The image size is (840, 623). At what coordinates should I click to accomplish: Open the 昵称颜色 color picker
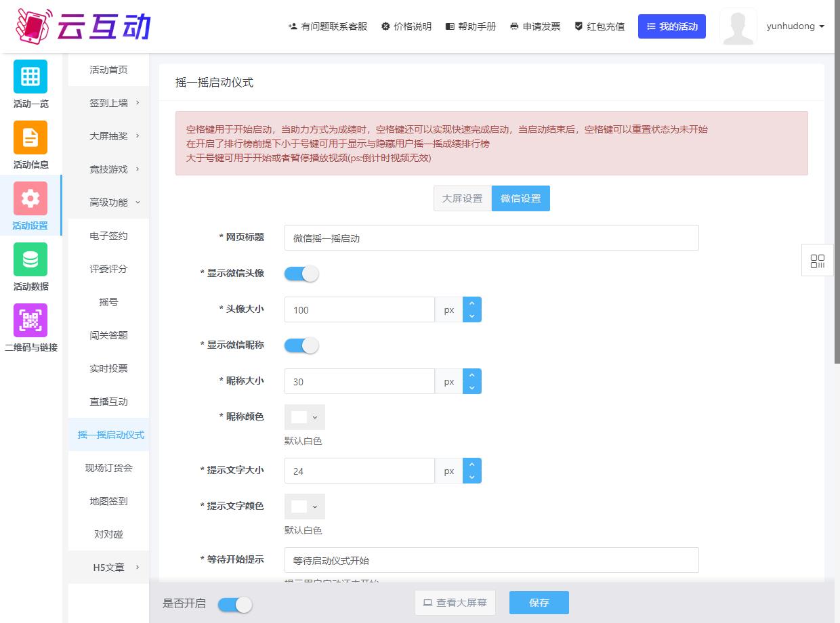(305, 417)
